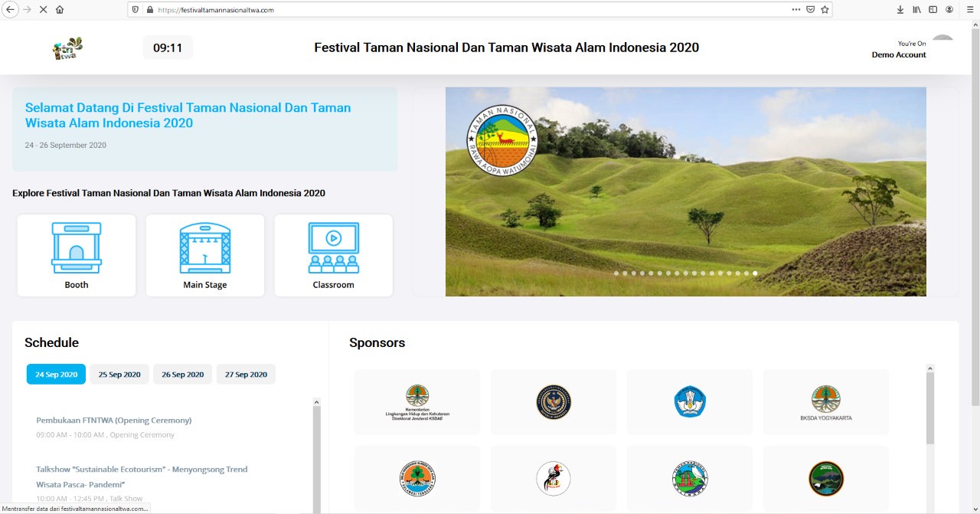The image size is (980, 514).
Task: Switch to 25 Sep 2020 schedule
Action: click(x=119, y=375)
